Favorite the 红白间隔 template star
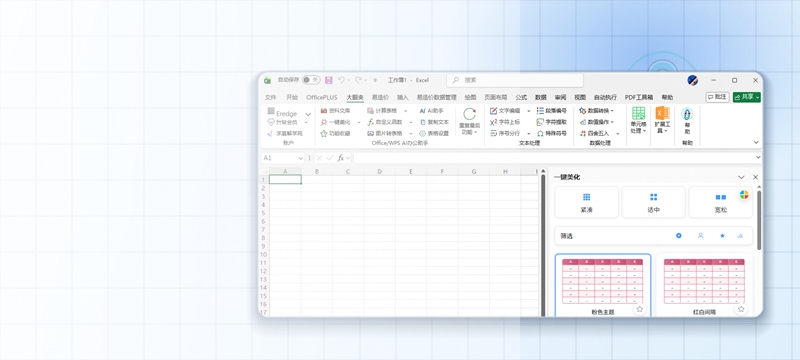 (741, 309)
